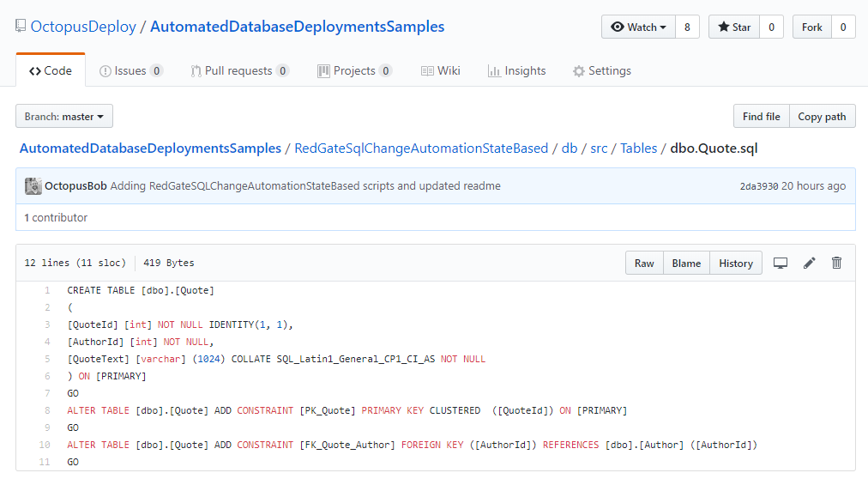Open the Pull requests tab
The height and width of the screenshot is (485, 868).
click(x=239, y=71)
